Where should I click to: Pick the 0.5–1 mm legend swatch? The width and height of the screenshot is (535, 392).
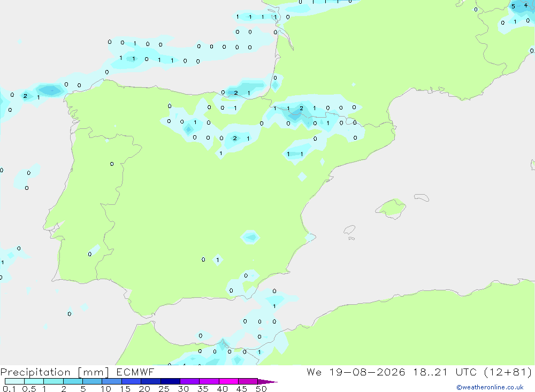point(34,381)
